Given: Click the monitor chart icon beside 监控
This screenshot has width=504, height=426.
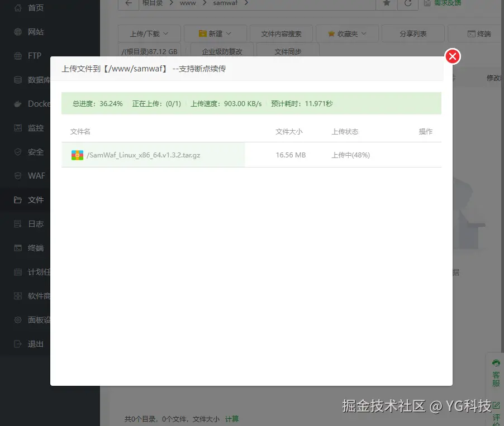Looking at the screenshot, I should coord(18,128).
